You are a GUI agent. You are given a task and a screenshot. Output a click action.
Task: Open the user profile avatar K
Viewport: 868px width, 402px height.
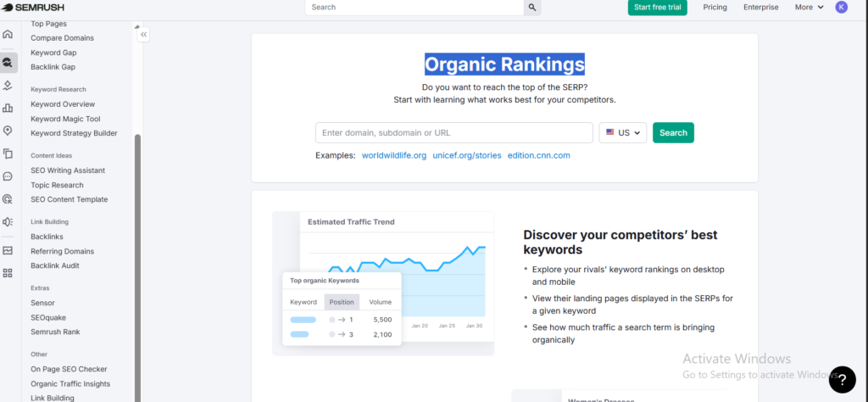tap(841, 8)
